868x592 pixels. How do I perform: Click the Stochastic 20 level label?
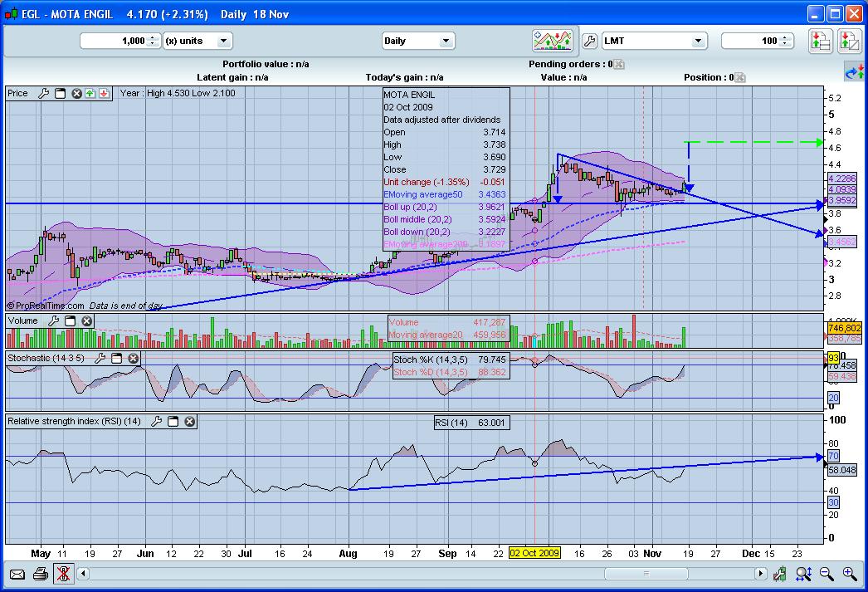833,398
